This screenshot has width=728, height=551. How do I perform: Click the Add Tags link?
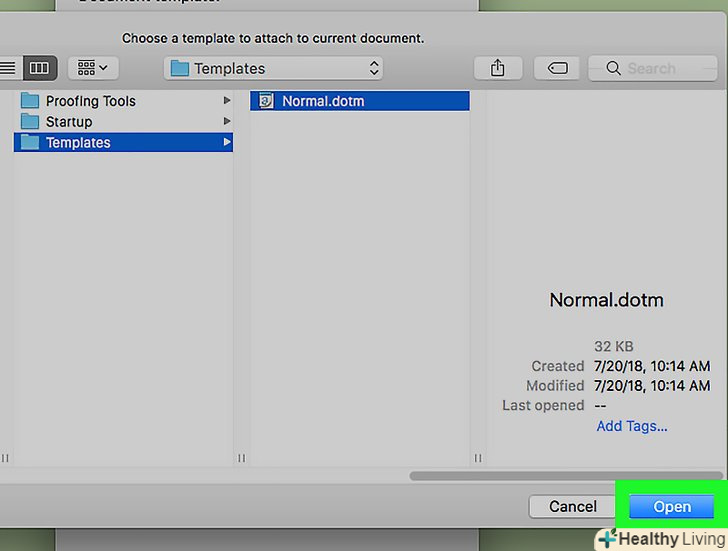[631, 426]
